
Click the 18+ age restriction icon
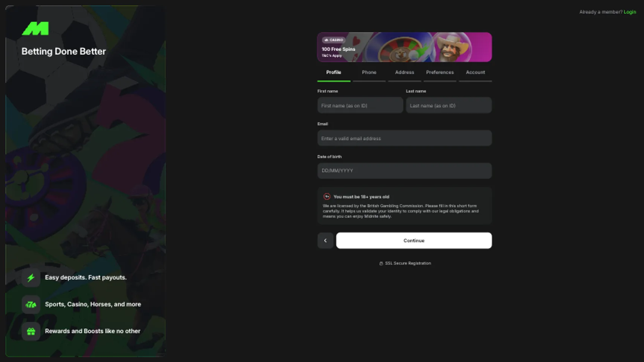[x=327, y=196]
